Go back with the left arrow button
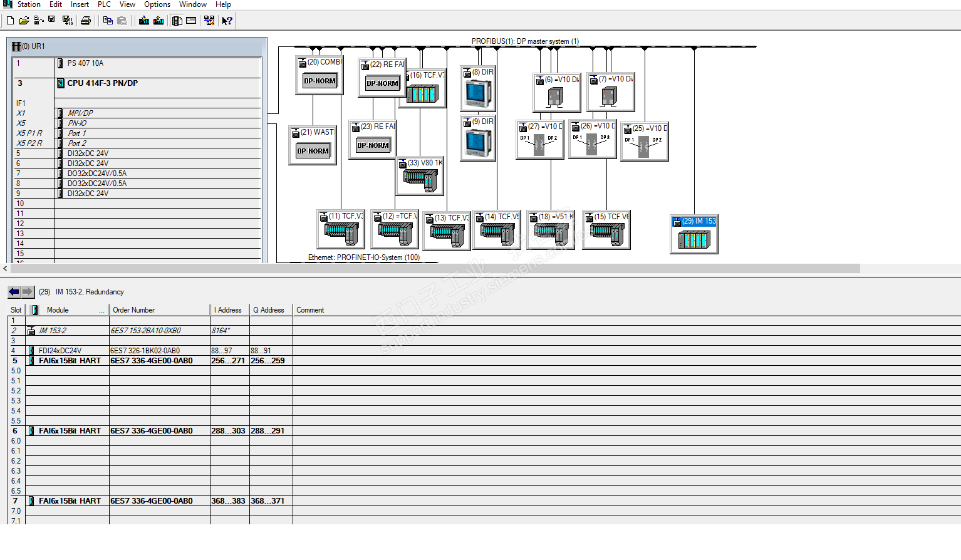 (14, 292)
